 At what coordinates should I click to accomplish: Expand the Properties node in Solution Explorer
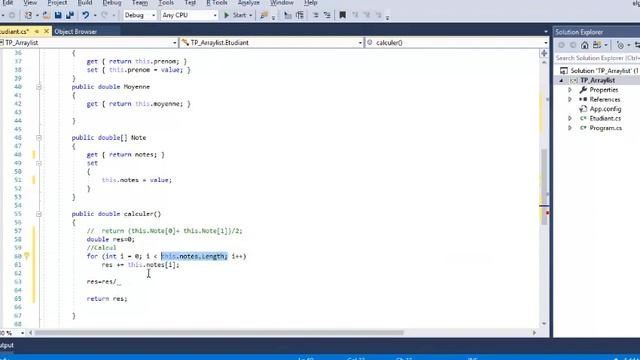[570, 90]
